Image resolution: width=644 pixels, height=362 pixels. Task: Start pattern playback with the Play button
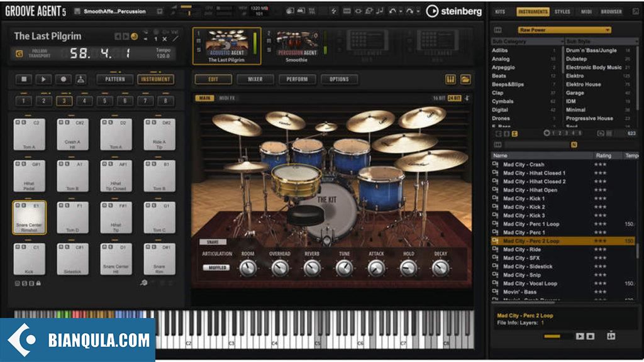[43, 79]
